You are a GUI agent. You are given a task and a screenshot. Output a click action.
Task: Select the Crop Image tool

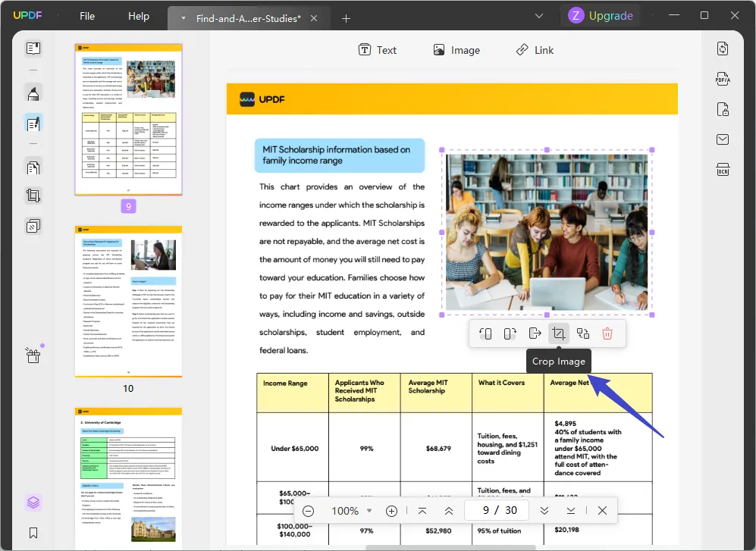[558, 333]
